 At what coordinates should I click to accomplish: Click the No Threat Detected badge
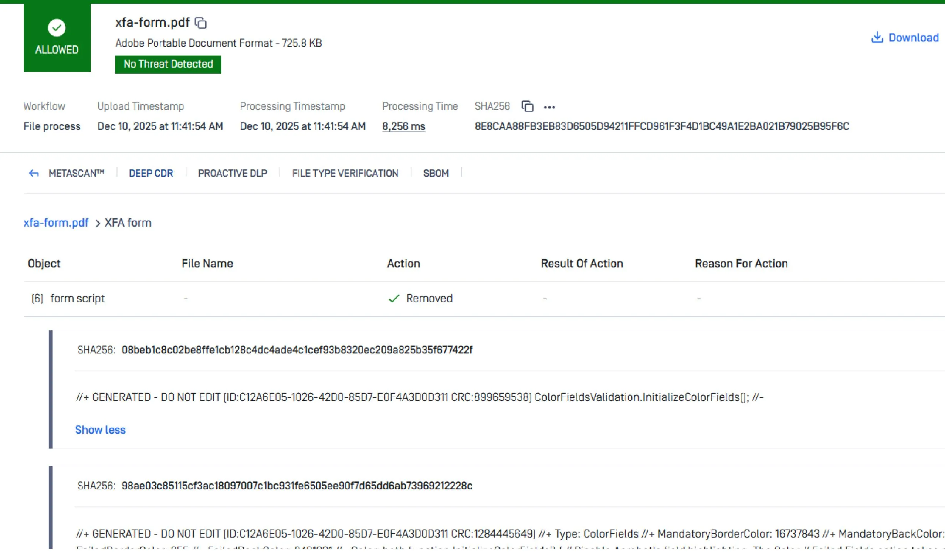168,64
